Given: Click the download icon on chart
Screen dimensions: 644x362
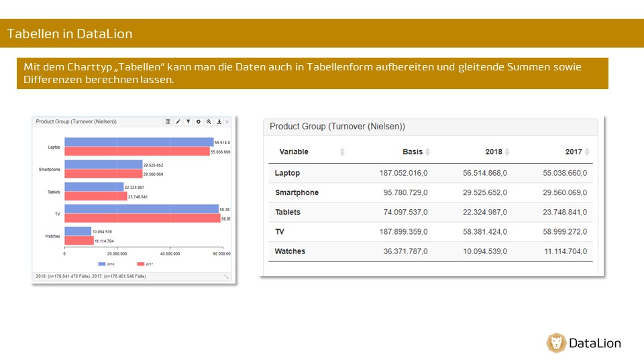Looking at the screenshot, I should click(219, 122).
